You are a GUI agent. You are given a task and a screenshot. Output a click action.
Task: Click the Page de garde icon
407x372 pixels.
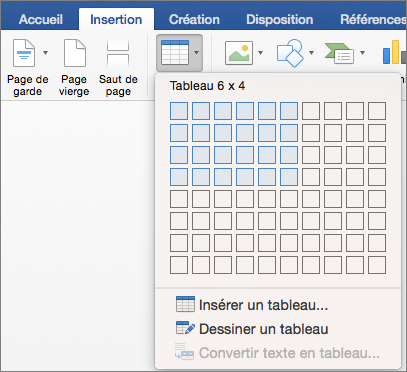(24, 53)
